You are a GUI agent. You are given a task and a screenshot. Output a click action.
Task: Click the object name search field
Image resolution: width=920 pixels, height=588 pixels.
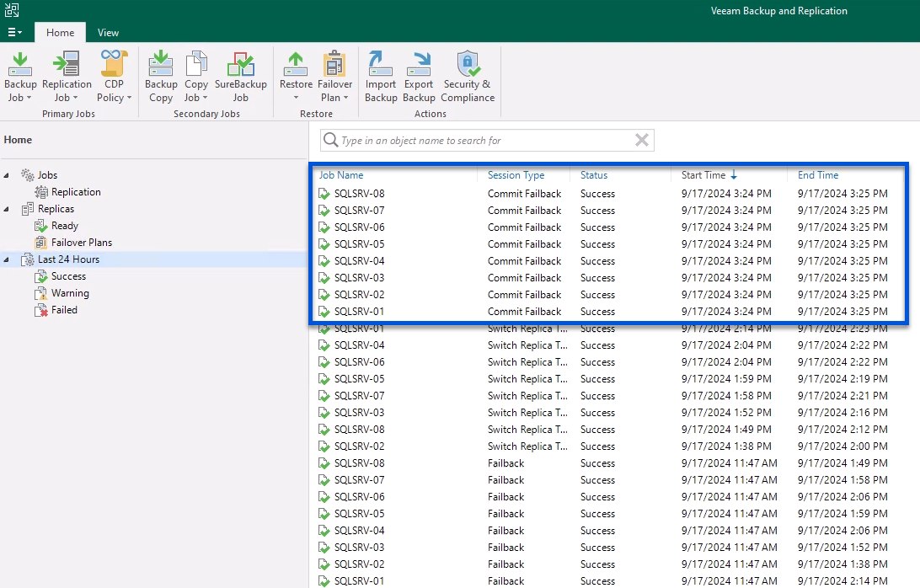pos(480,141)
